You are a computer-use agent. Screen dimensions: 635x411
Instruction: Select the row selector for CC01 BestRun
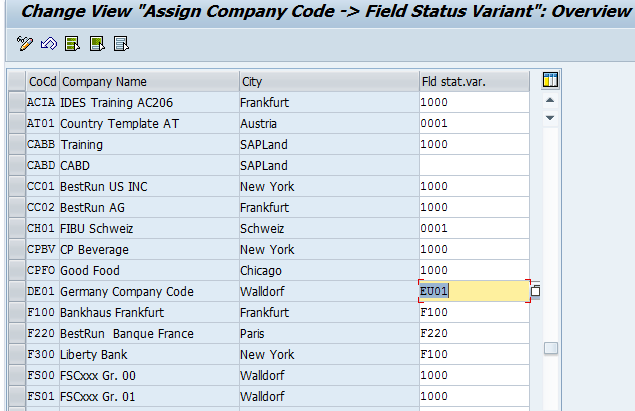tap(17, 187)
